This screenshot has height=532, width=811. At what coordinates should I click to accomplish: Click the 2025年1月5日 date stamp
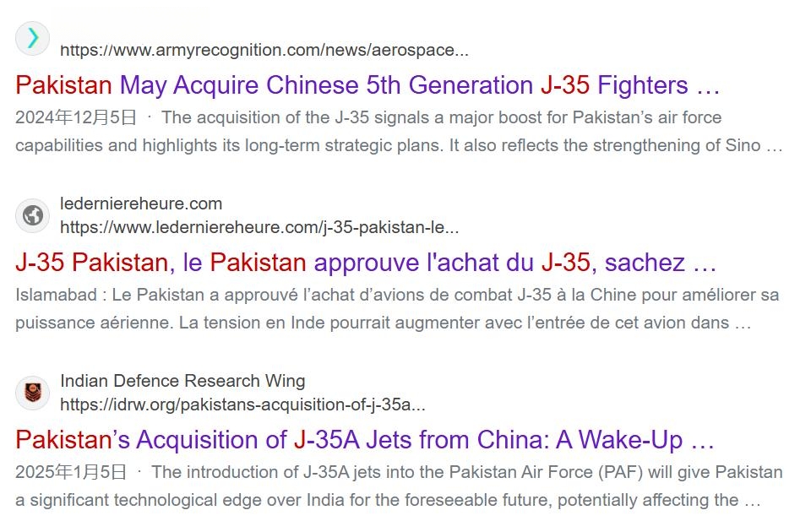[x=71, y=472]
